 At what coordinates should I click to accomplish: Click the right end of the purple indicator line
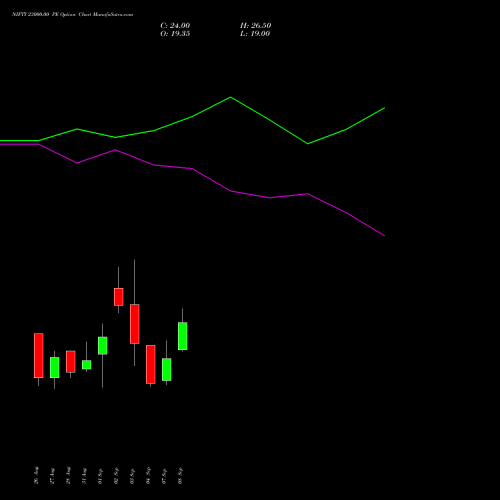[x=384, y=235]
